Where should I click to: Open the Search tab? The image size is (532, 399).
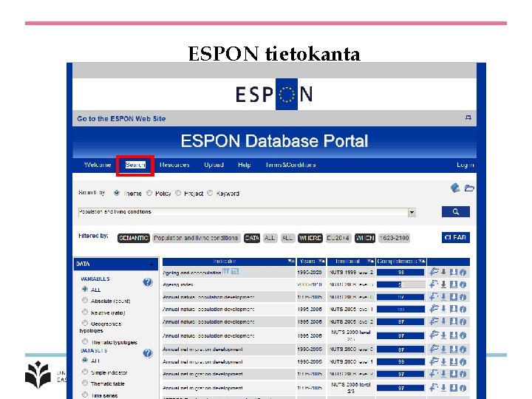point(135,165)
